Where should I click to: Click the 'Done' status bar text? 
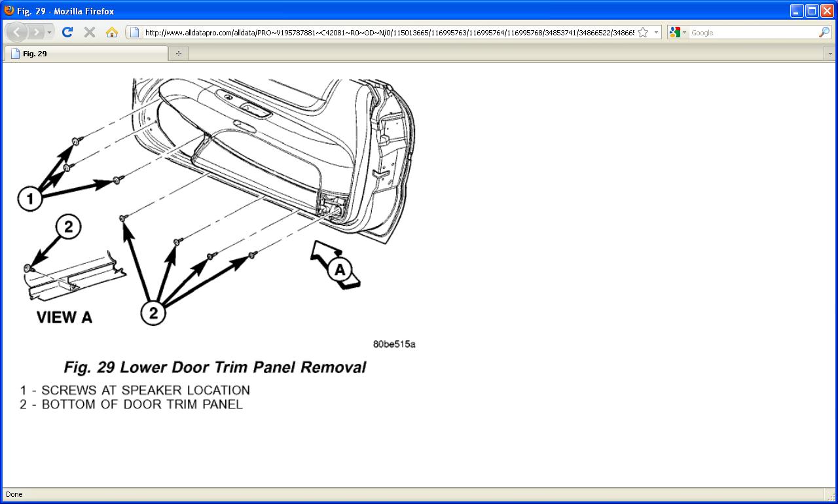click(x=14, y=494)
